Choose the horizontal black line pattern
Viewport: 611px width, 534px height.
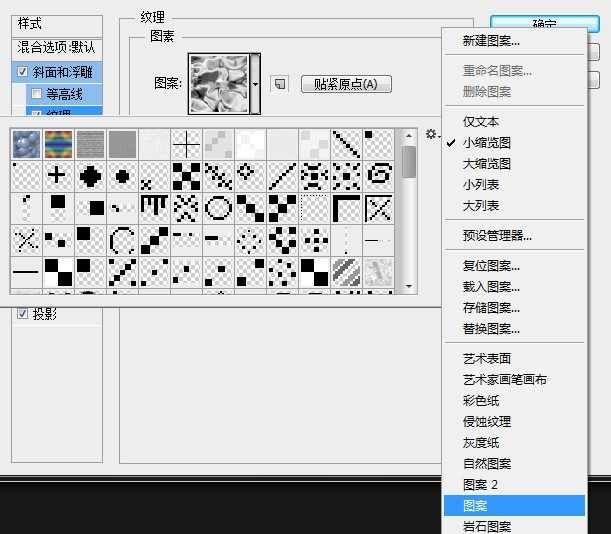[x=26, y=272]
